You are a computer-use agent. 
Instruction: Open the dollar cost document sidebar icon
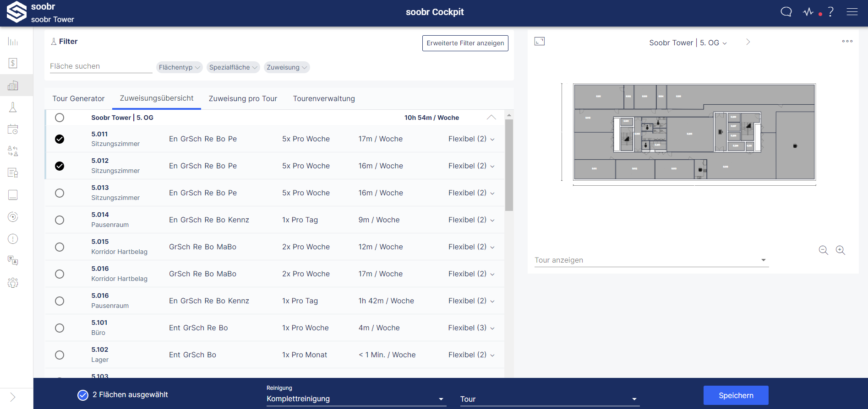point(13,63)
